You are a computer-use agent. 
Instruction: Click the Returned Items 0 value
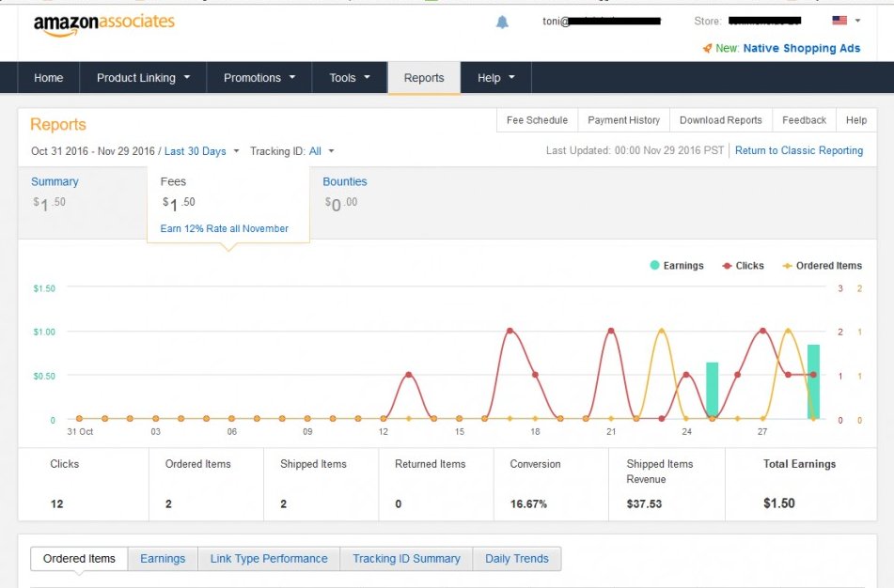coord(398,503)
